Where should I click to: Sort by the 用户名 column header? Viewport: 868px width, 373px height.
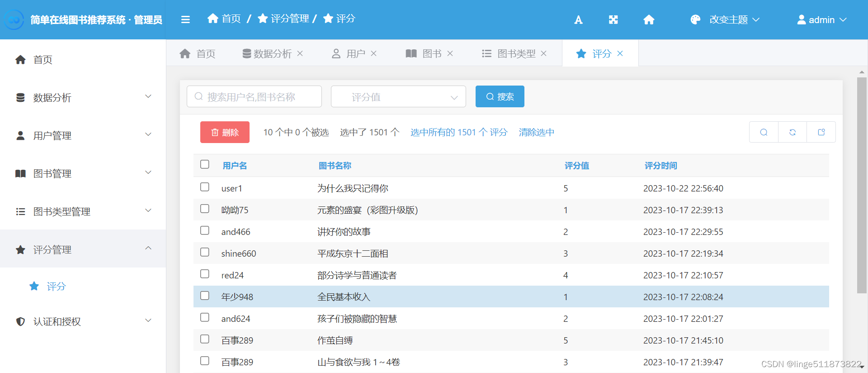pyautogui.click(x=235, y=166)
